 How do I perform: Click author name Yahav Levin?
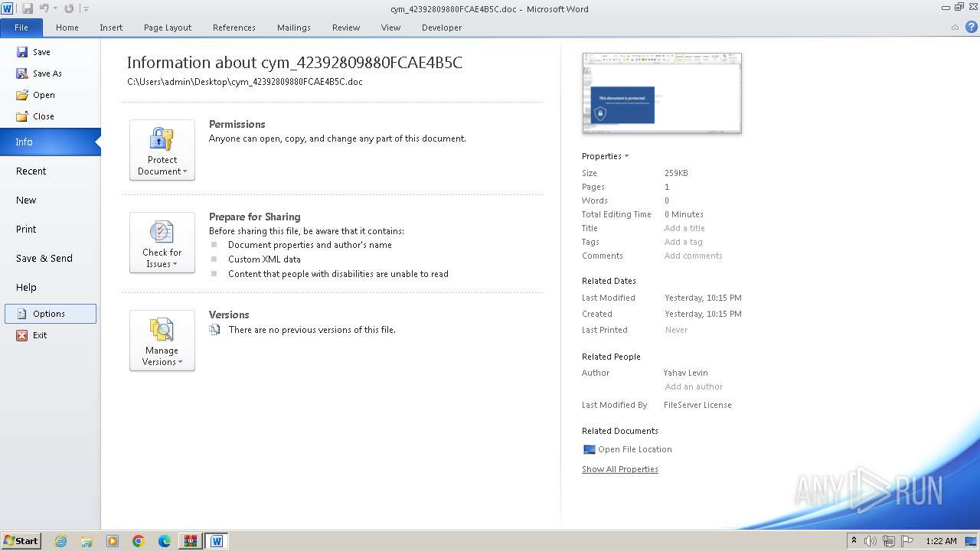pos(686,373)
